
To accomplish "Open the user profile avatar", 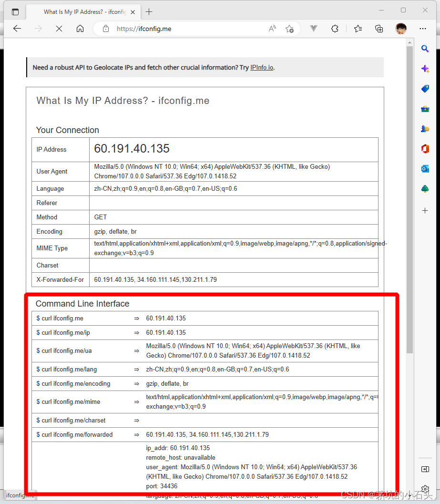I will click(x=401, y=29).
